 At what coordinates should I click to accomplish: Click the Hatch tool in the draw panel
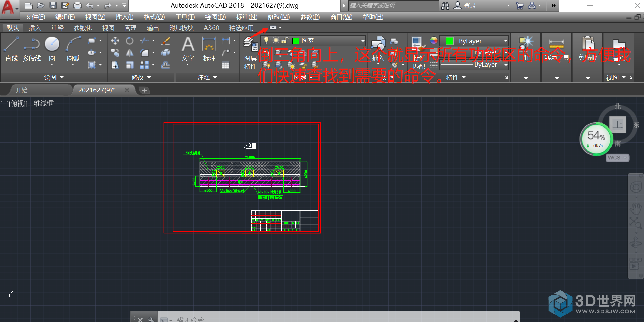(x=92, y=65)
